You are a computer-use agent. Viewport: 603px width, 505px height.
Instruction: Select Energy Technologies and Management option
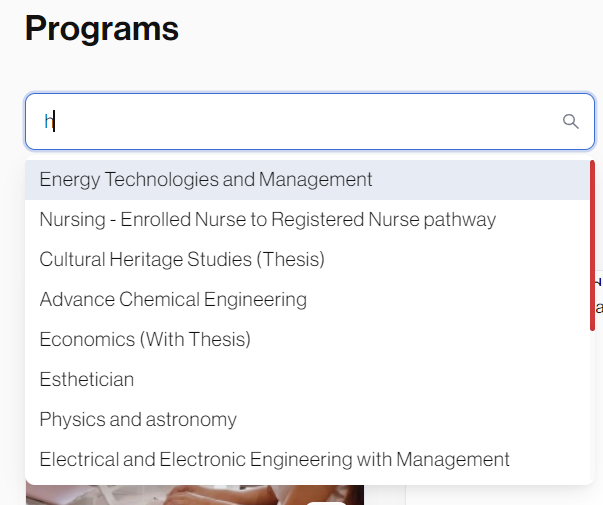point(206,180)
